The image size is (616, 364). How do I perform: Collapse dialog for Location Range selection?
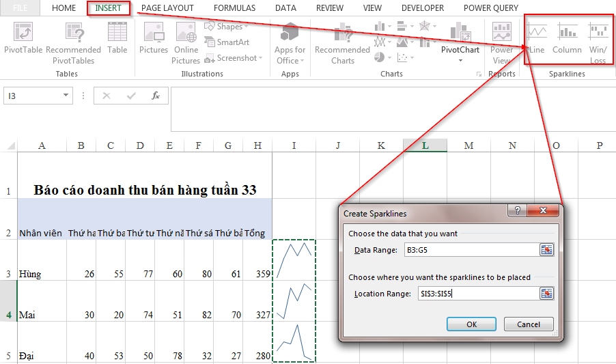pyautogui.click(x=546, y=294)
